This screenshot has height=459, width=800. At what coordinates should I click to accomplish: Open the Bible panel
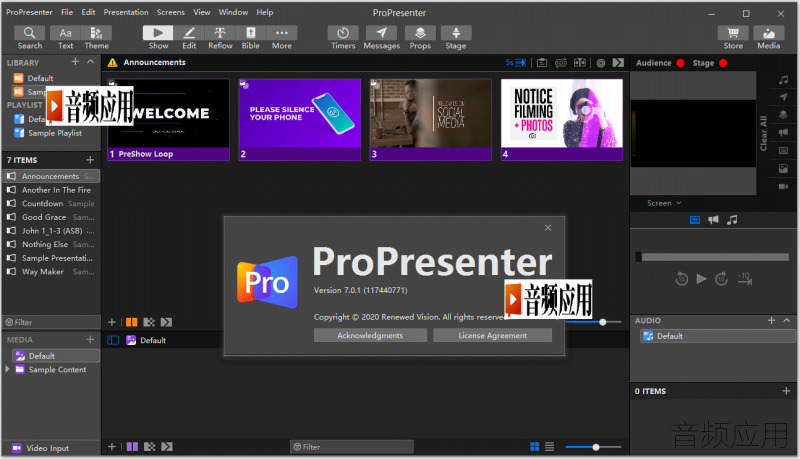(251, 38)
